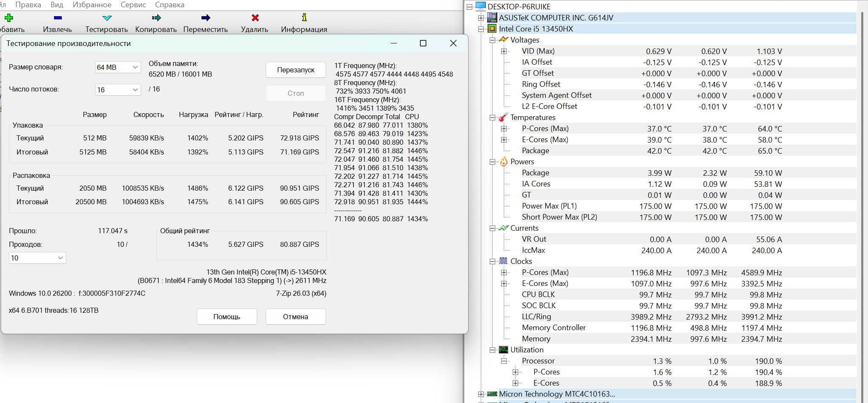Open the Сервис menu

click(x=133, y=5)
